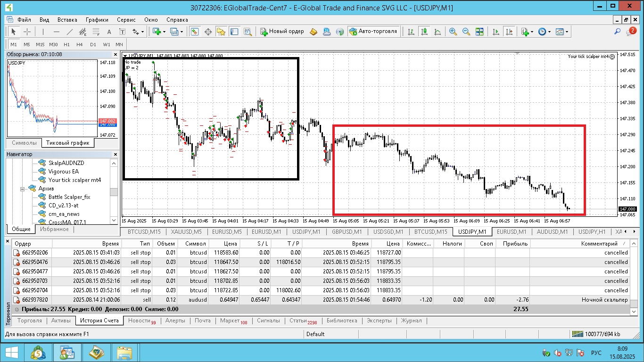644x362 pixels.
Task: Collapse the Архив tree folder
Action: pos(22,189)
